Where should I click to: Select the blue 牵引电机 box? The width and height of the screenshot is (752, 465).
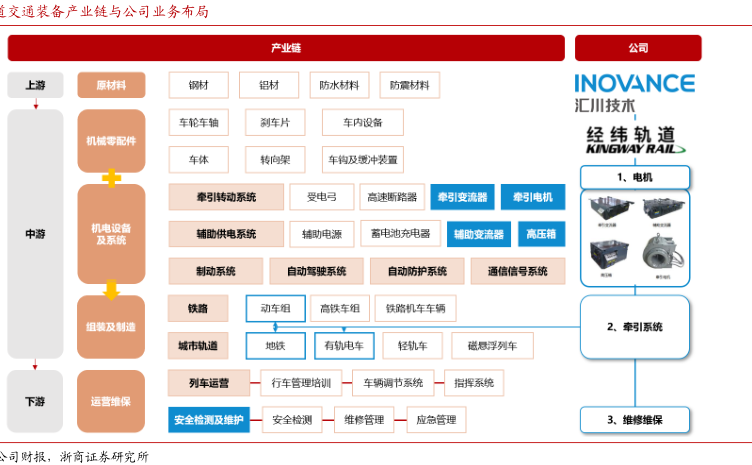[x=532, y=197]
